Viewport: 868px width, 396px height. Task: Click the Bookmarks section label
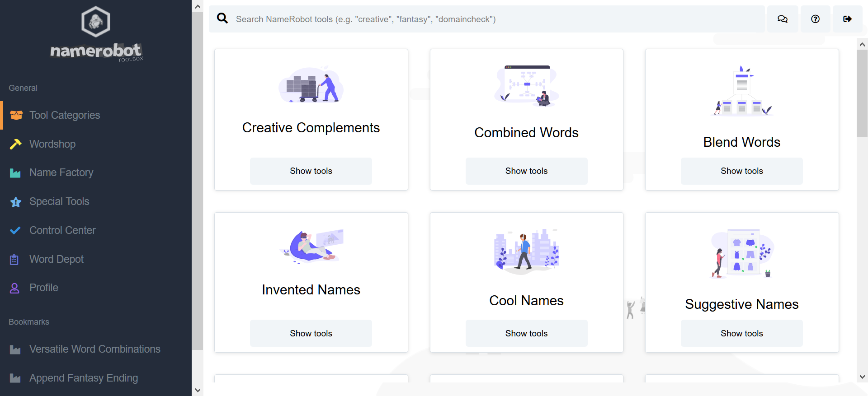pyautogui.click(x=29, y=322)
